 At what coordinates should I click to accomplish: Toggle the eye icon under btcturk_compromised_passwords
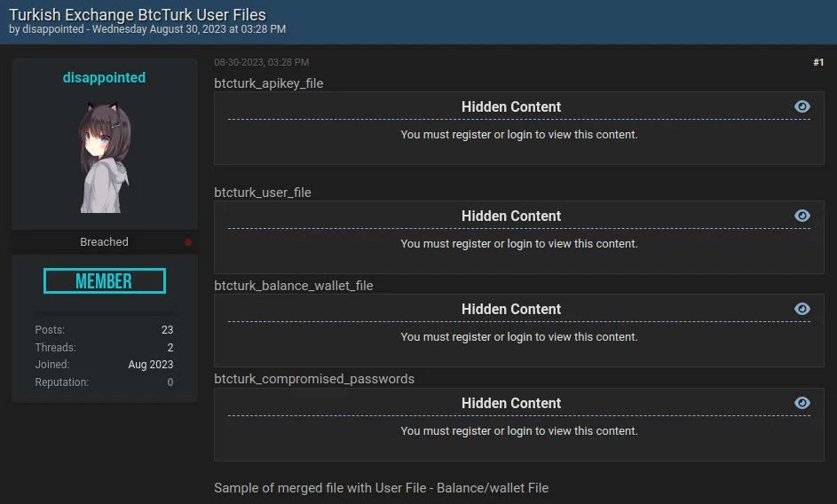(x=801, y=403)
